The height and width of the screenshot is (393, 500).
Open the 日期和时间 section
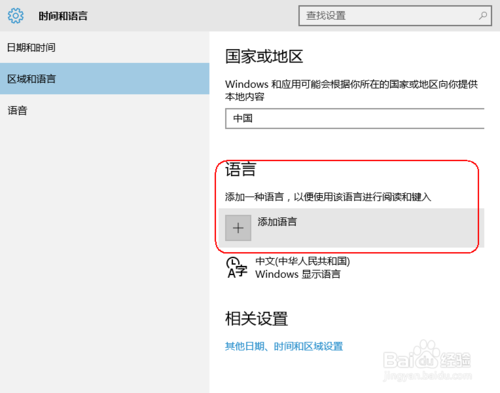click(105, 47)
